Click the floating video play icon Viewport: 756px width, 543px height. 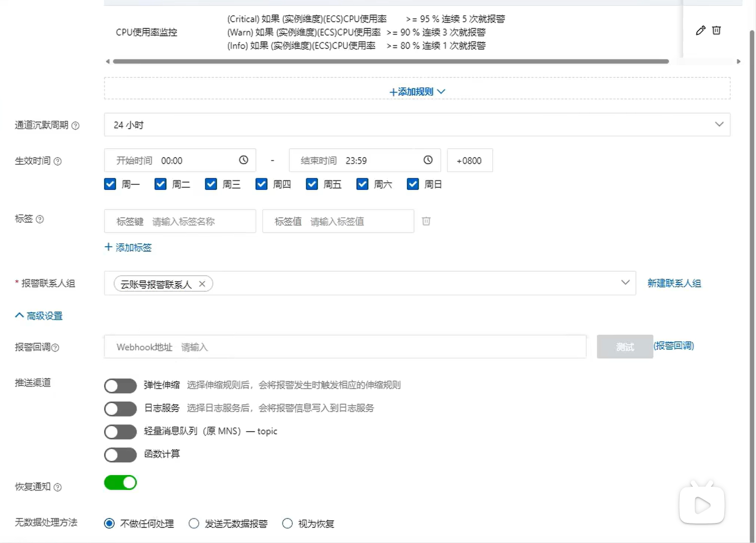click(x=702, y=505)
